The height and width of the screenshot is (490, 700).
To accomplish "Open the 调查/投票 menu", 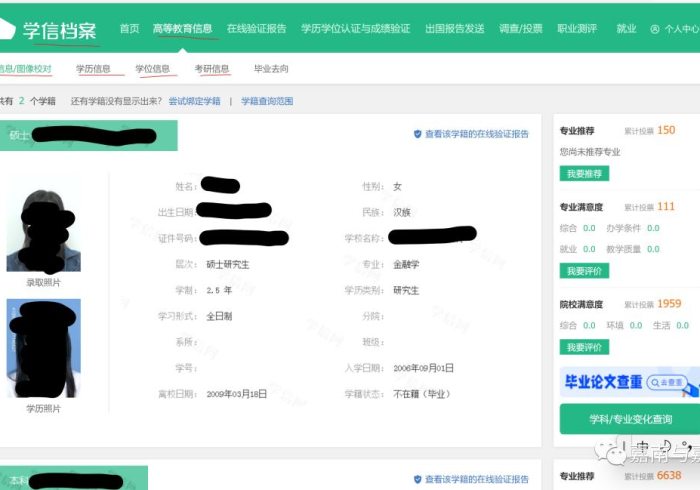I will (x=521, y=29).
